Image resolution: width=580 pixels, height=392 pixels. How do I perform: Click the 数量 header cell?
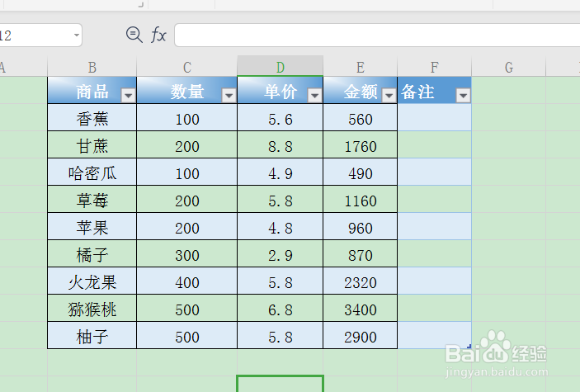coord(186,90)
